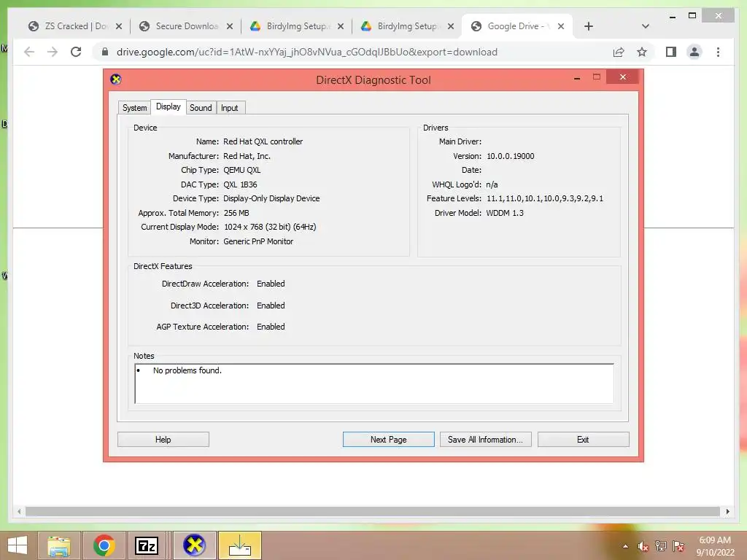Open File Explorer from the taskbar
This screenshot has width=747, height=560.
click(59, 545)
